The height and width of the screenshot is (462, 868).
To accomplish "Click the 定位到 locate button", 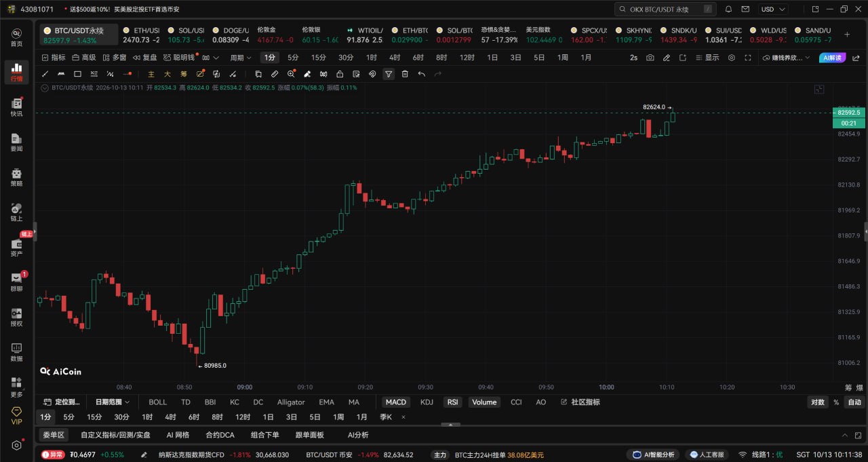I will pos(62,402).
